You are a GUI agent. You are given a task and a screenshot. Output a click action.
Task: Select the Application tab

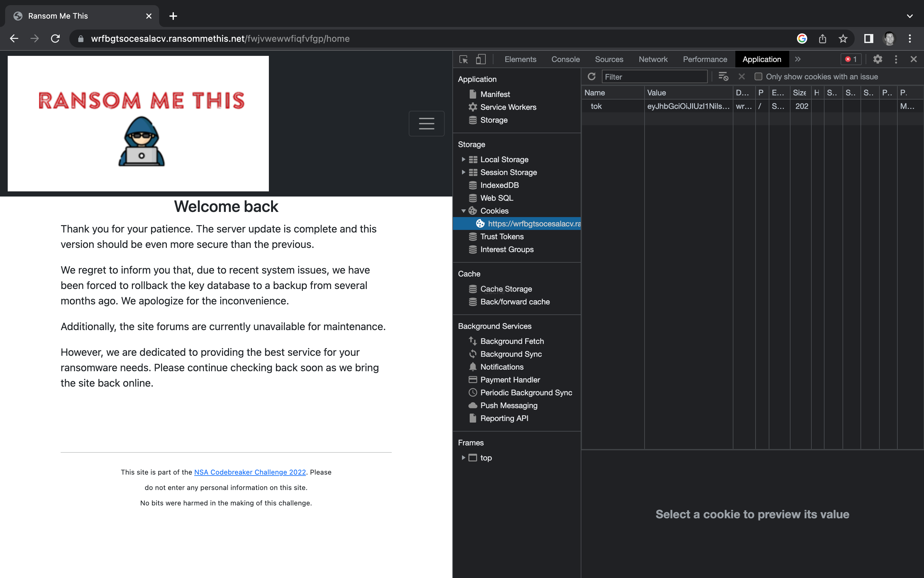(x=762, y=59)
